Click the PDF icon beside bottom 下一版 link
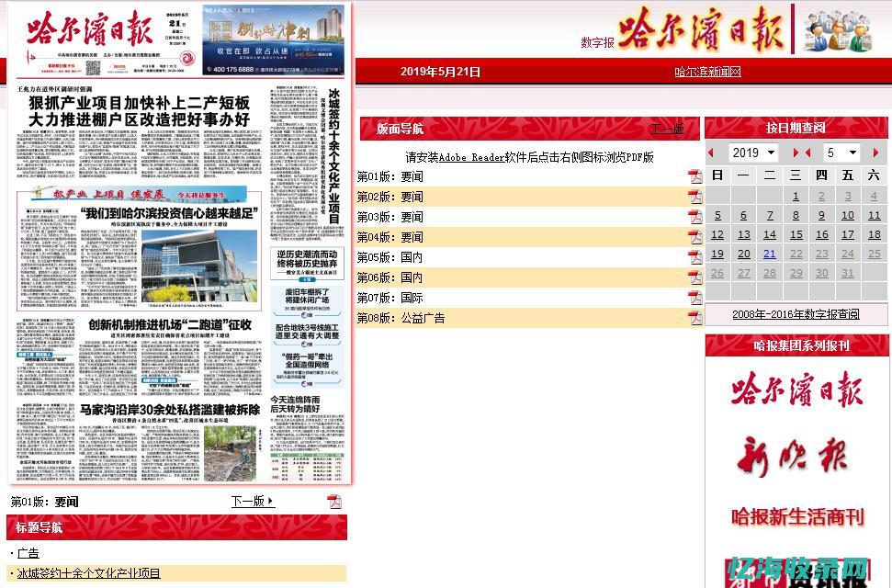This screenshot has height=588, width=892. pos(334,502)
